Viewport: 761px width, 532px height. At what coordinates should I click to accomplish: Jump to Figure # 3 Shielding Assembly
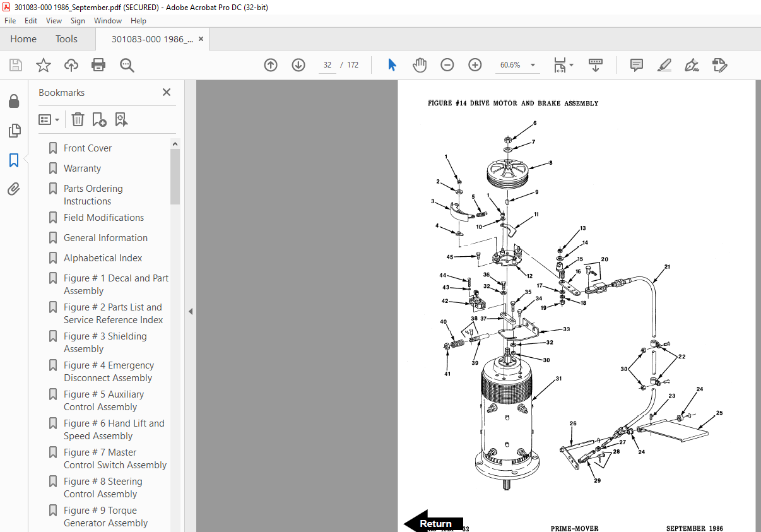click(x=105, y=343)
